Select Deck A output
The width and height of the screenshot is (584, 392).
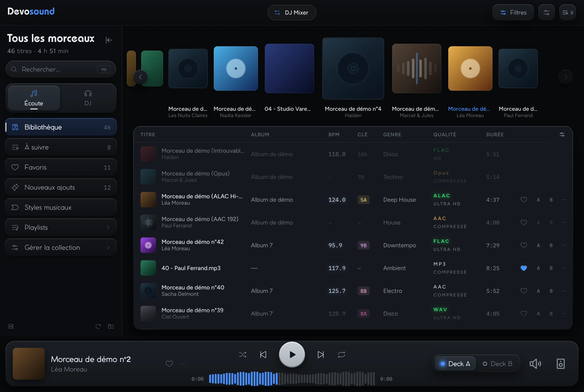(455, 364)
